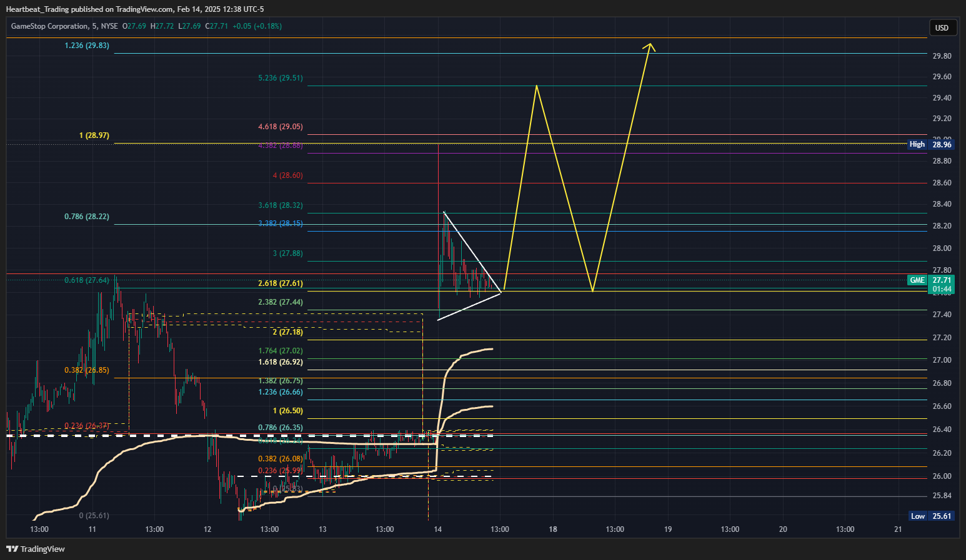Click Fib label 2.382 (27.44)

click(281, 302)
